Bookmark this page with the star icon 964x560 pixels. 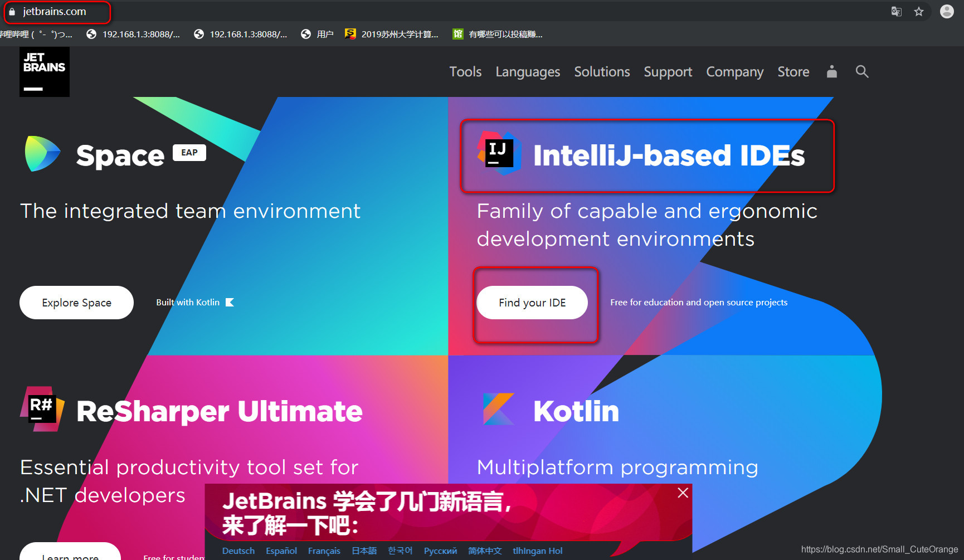[919, 12]
